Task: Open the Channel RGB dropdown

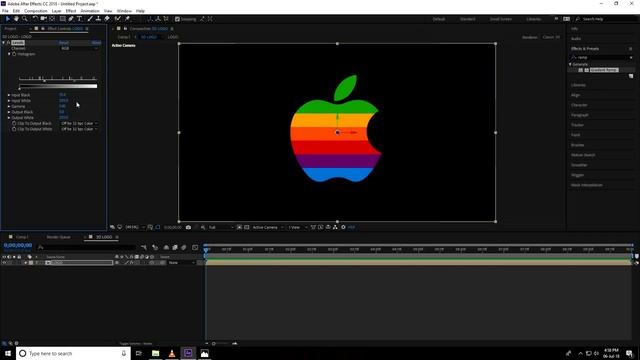Action: [x=79, y=48]
